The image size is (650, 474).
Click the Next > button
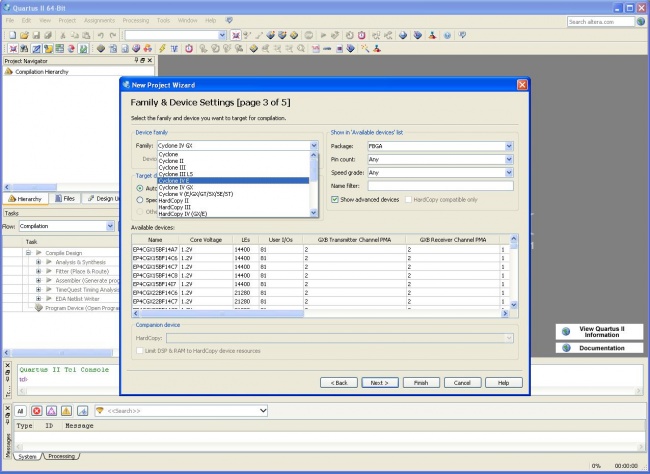pyautogui.click(x=380, y=383)
